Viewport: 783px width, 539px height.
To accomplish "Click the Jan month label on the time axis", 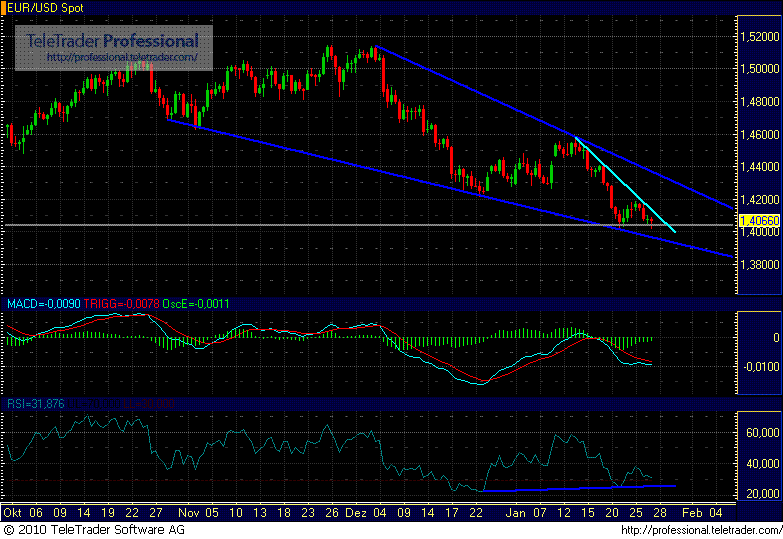I will tap(515, 513).
